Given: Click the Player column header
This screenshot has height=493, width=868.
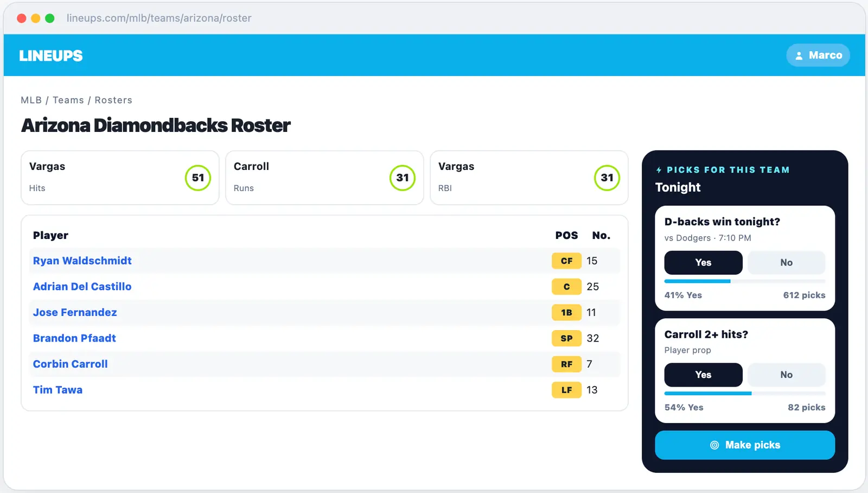Looking at the screenshot, I should [x=50, y=235].
